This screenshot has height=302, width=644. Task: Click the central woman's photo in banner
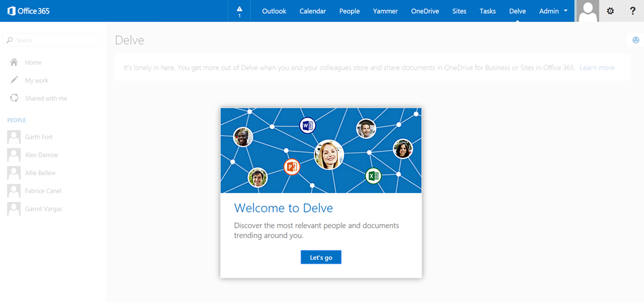(329, 155)
